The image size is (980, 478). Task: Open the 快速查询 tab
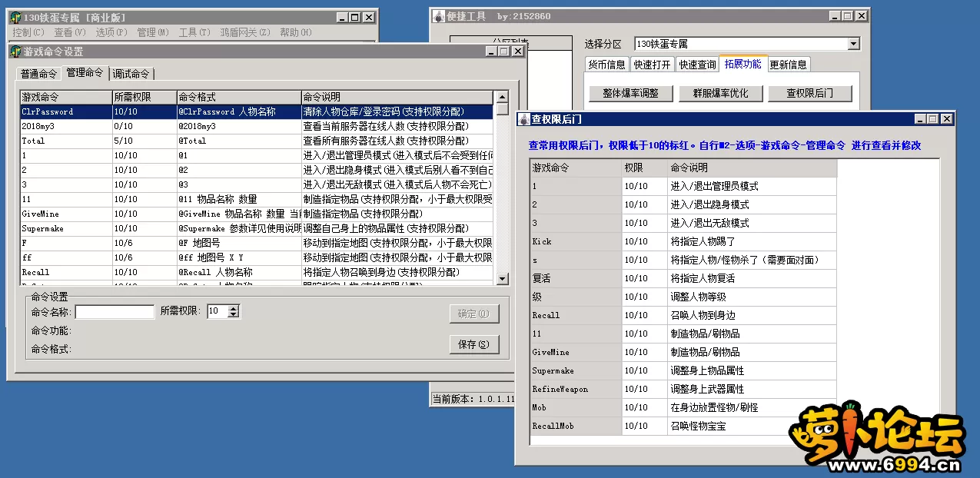tap(698, 65)
